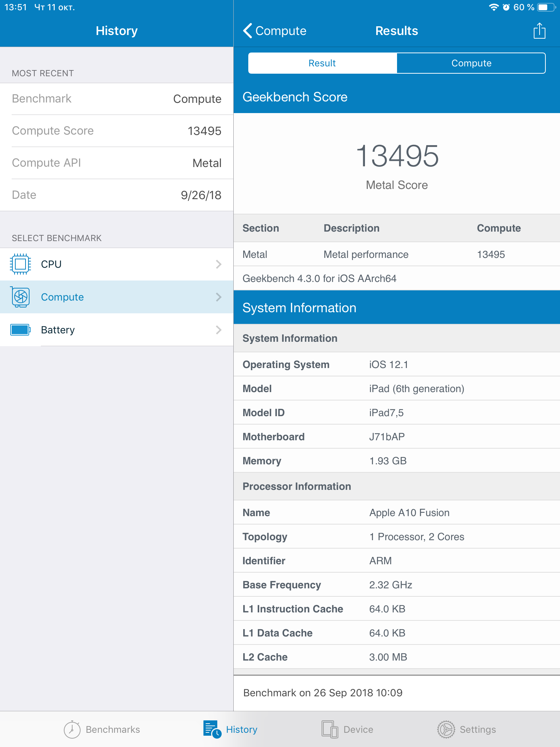Image resolution: width=560 pixels, height=747 pixels.
Task: Tap the System Information blue header
Action: [x=397, y=307]
